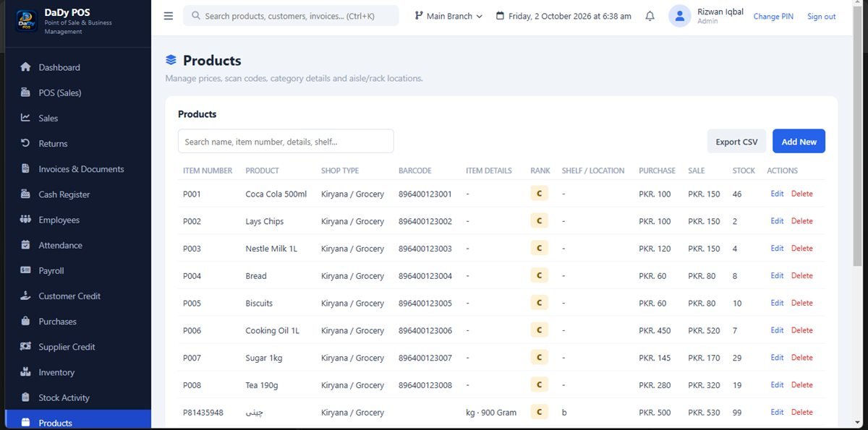Click the SHELF / LOCATION column header
This screenshot has width=868, height=430.
click(593, 171)
